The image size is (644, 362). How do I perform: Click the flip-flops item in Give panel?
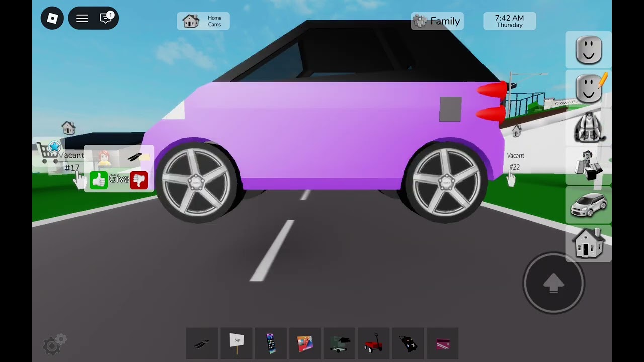136,157
